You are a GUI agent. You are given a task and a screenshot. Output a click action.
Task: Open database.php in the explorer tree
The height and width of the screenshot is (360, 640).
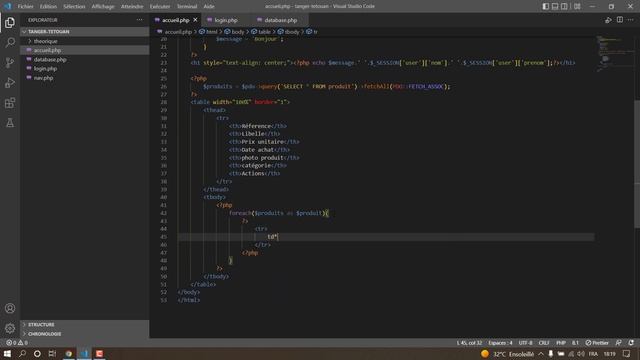tap(85, 60)
